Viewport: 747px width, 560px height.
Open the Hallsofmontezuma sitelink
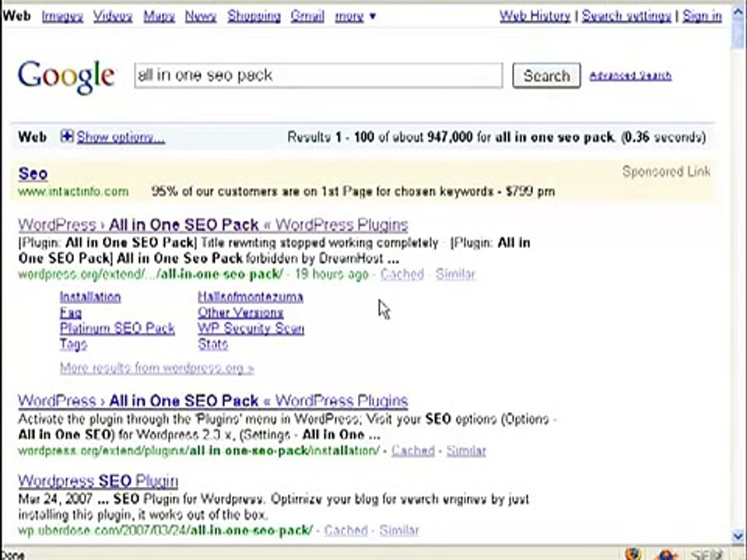pos(251,296)
